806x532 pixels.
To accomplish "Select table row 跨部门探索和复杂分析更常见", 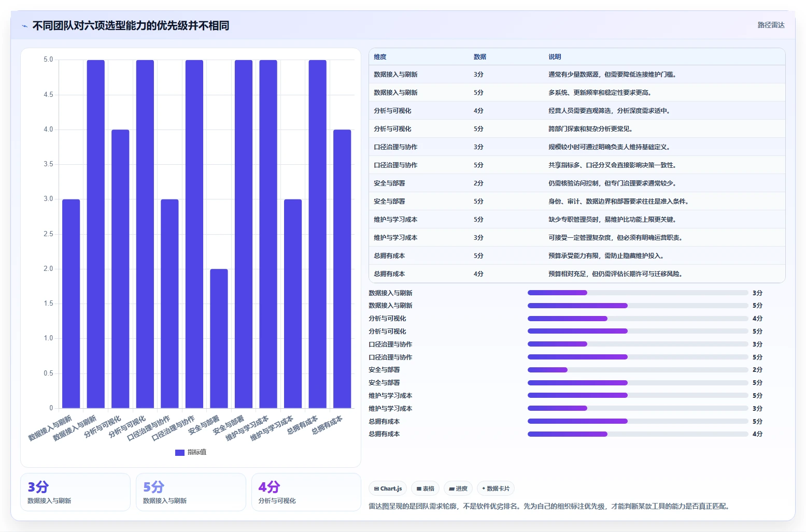I will click(577, 129).
